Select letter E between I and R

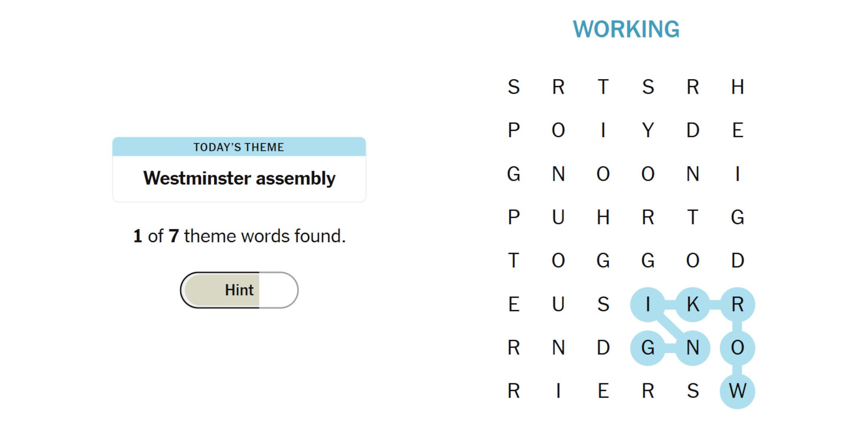pos(603,391)
